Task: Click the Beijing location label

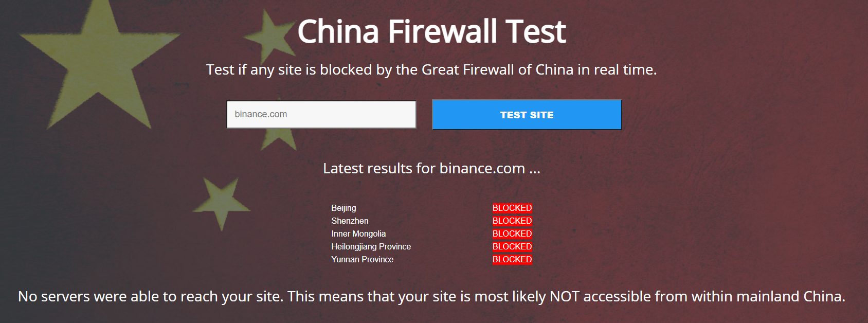Action: (343, 208)
